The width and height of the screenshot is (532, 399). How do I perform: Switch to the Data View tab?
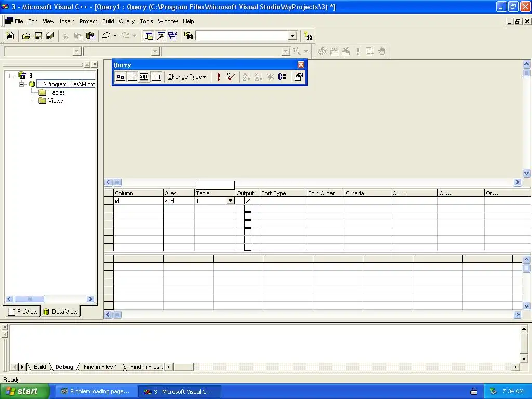(x=61, y=312)
